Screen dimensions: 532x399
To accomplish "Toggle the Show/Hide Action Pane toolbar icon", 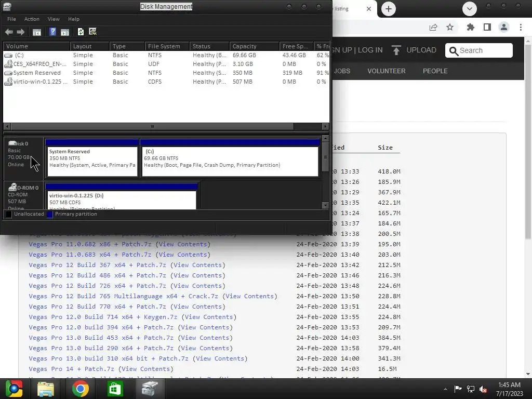I will point(65,32).
